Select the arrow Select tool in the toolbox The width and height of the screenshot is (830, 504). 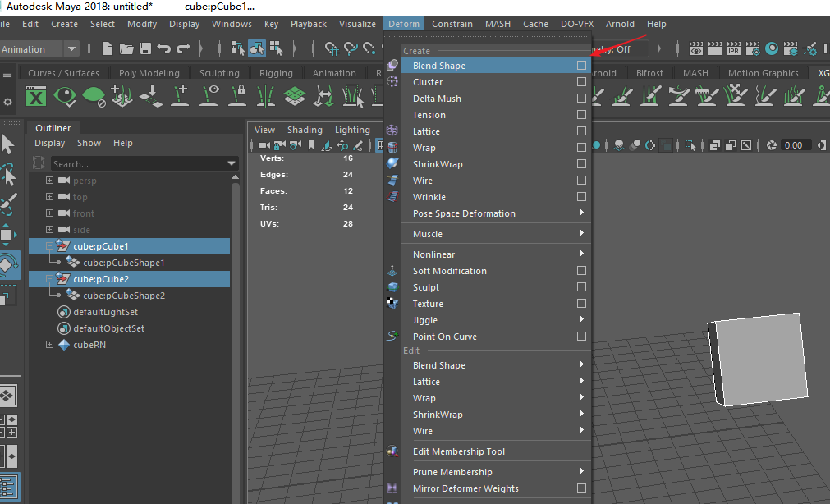[7, 144]
